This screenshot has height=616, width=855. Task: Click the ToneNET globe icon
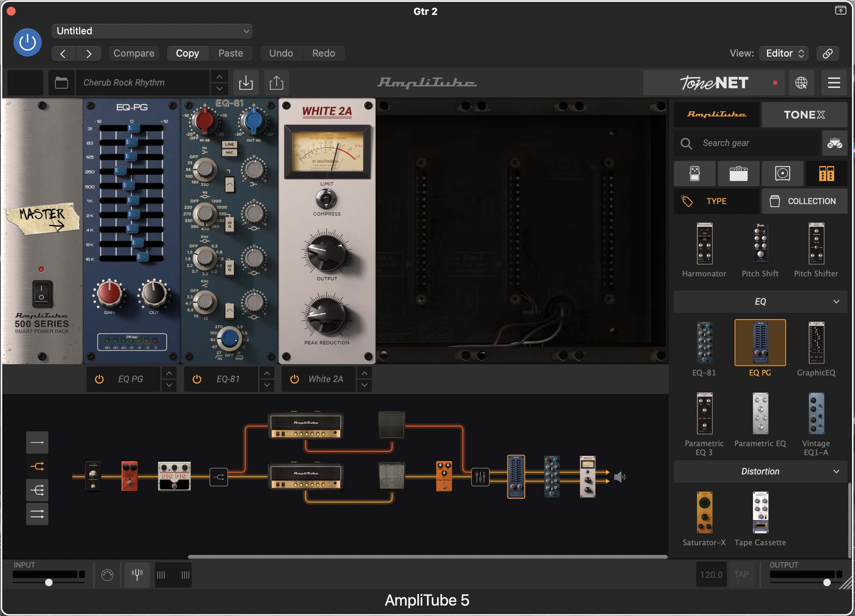point(801,83)
